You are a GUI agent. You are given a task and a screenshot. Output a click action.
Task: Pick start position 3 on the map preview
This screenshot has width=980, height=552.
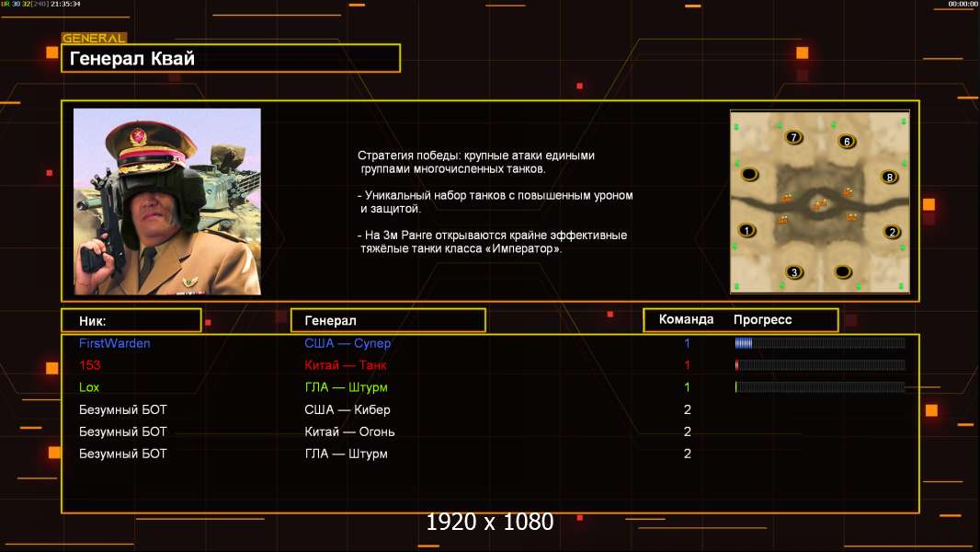click(x=795, y=272)
